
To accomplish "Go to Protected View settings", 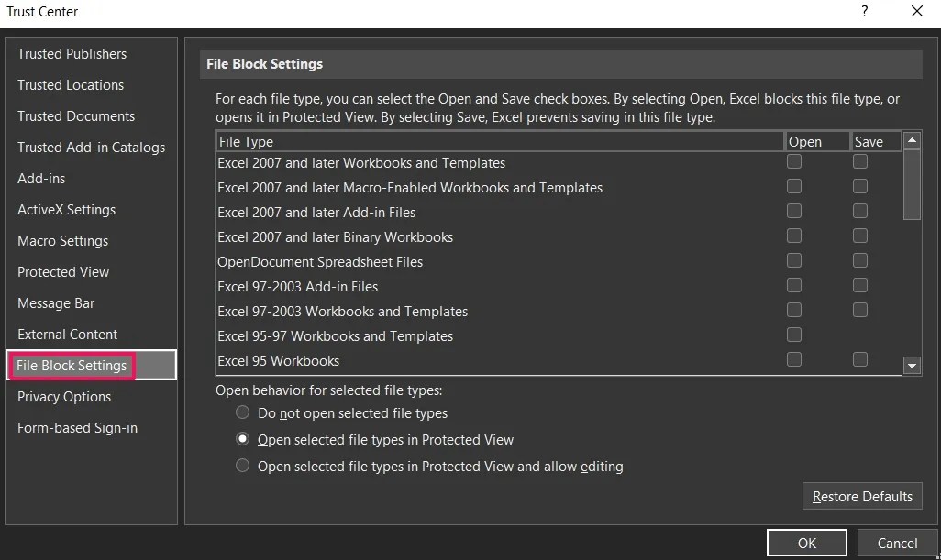I will click(63, 272).
